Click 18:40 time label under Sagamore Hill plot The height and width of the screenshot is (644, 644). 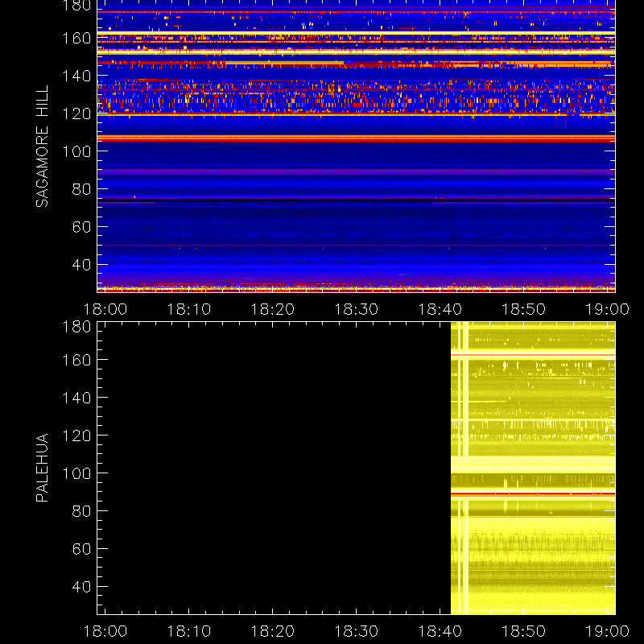440,309
